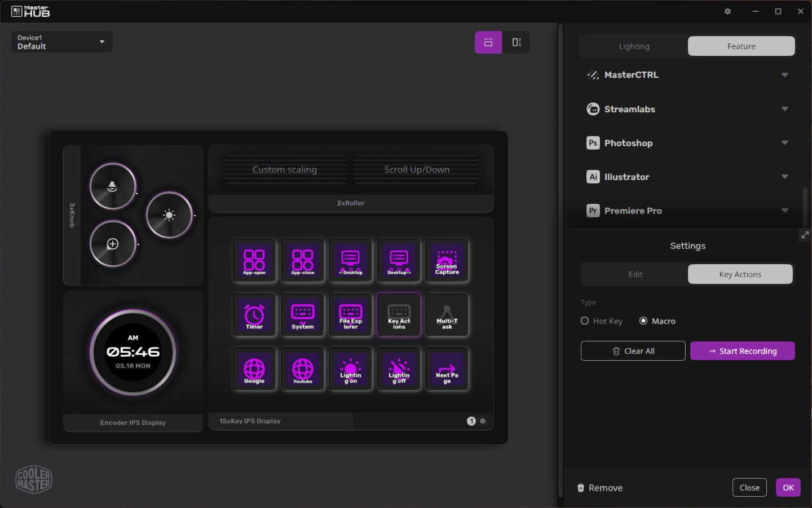Click the Photoshop Ps icon
Screen dimensions: 812x508
tap(593, 143)
